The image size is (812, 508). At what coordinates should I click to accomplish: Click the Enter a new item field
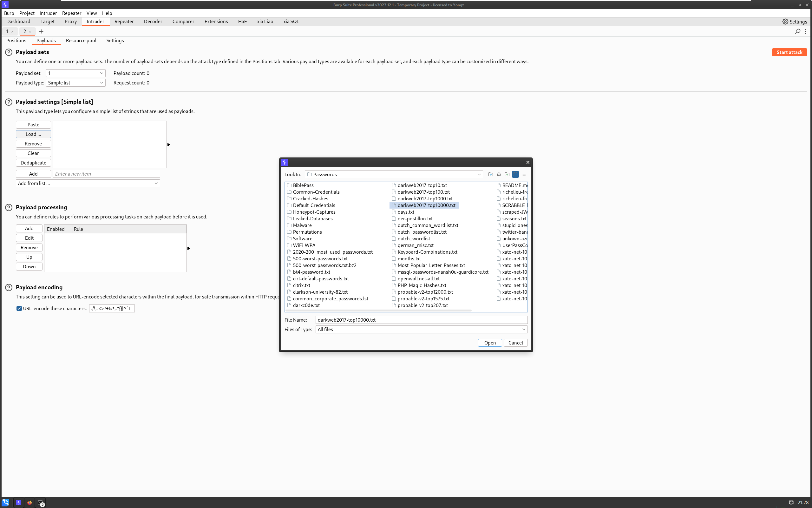click(x=106, y=174)
